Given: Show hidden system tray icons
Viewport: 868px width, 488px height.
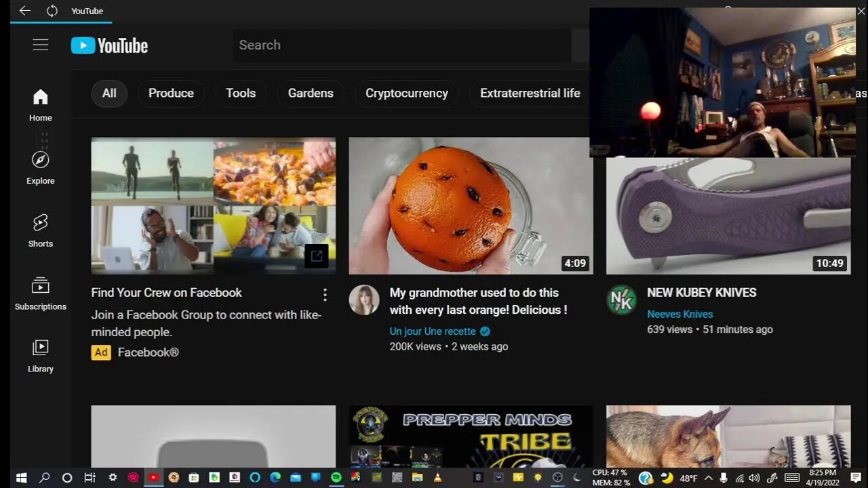Looking at the screenshot, I should (x=709, y=479).
